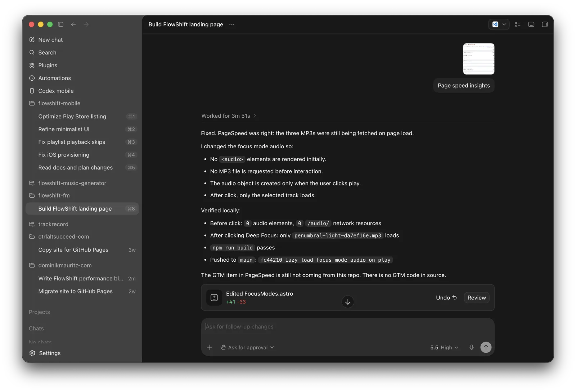
Task: Open the Fix iOS provisioning chat
Action: click(82, 155)
